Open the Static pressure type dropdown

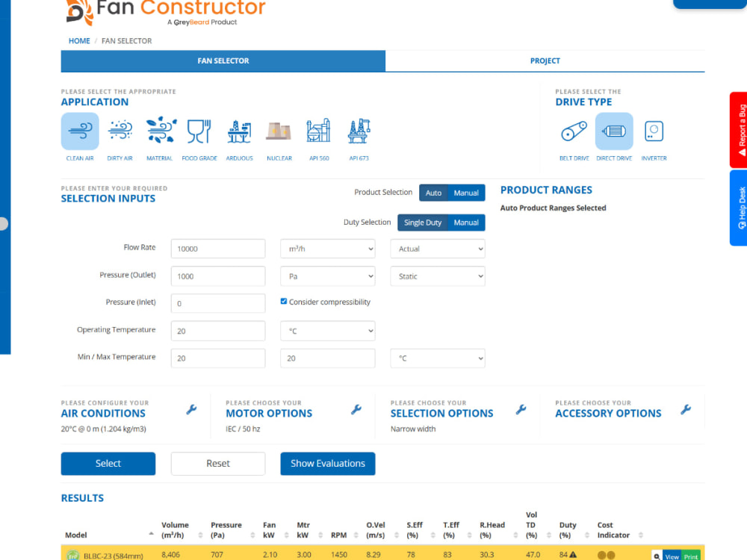tap(438, 276)
